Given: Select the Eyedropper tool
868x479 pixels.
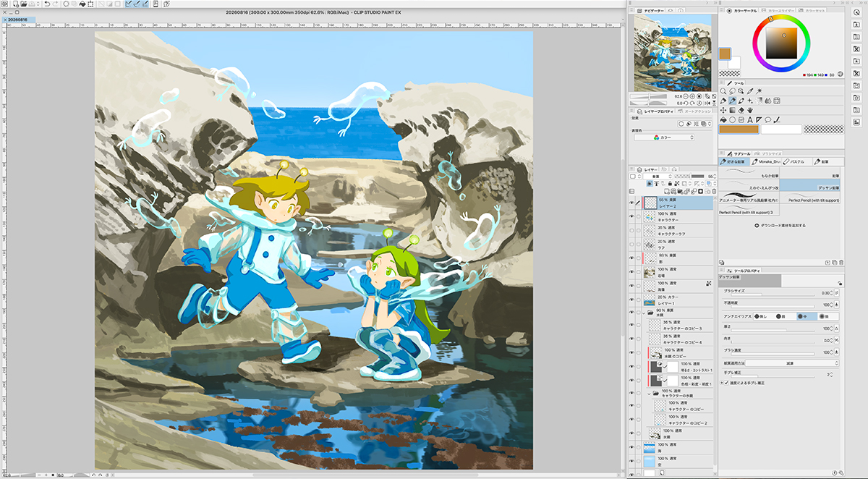Looking at the screenshot, I should click(749, 91).
